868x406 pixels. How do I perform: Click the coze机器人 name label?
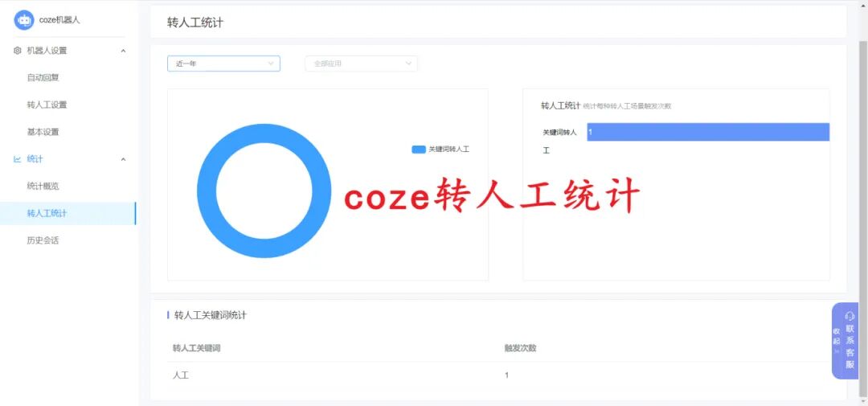[59, 20]
